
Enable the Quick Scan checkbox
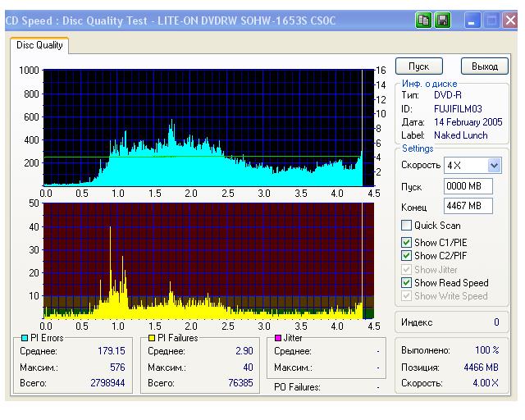point(407,226)
